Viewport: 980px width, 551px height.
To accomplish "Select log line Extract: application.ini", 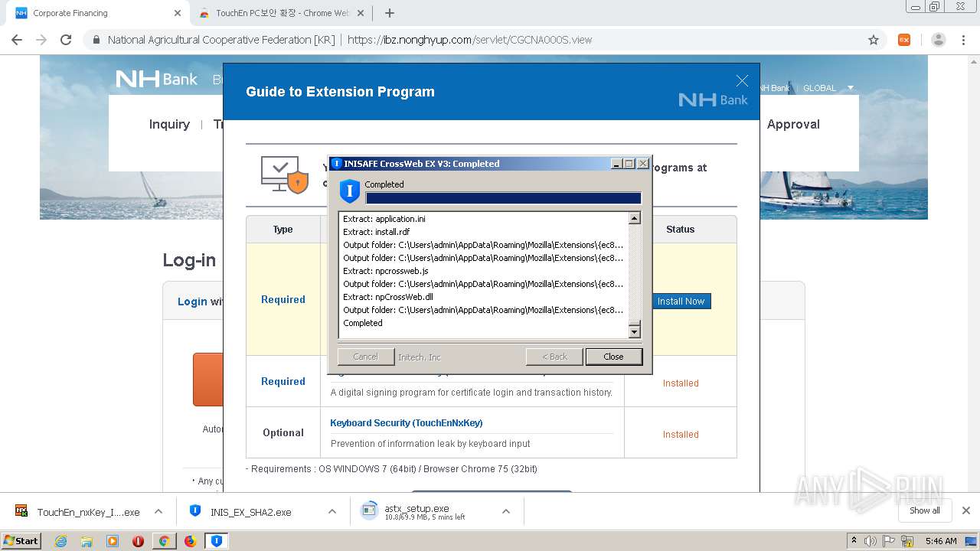I will tap(384, 219).
